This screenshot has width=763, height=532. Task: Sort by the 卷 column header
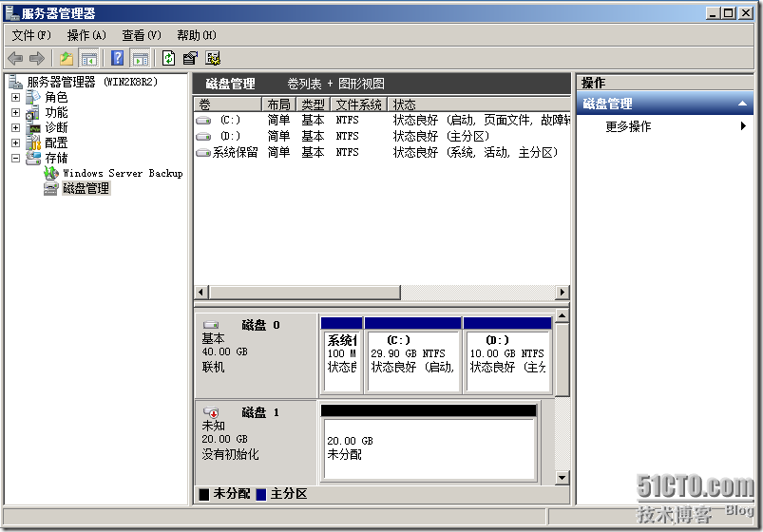[228, 104]
